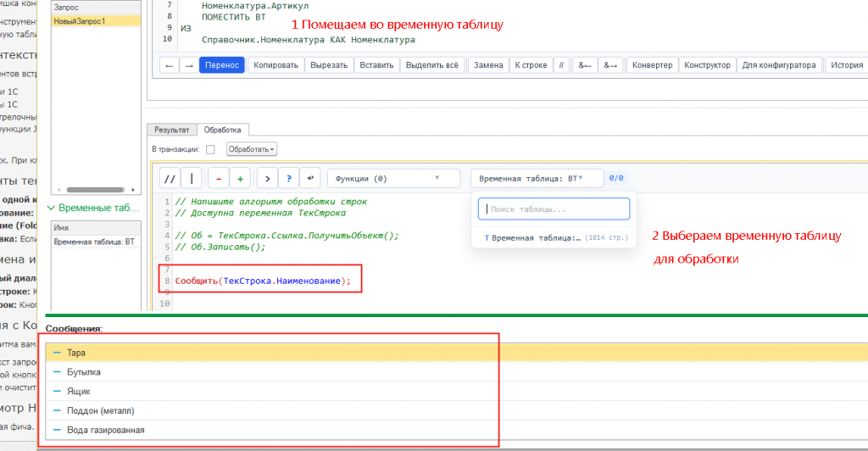Viewport: 868px width, 451px height.
Task: Click the return arrow button in code toolbar
Action: 310,179
